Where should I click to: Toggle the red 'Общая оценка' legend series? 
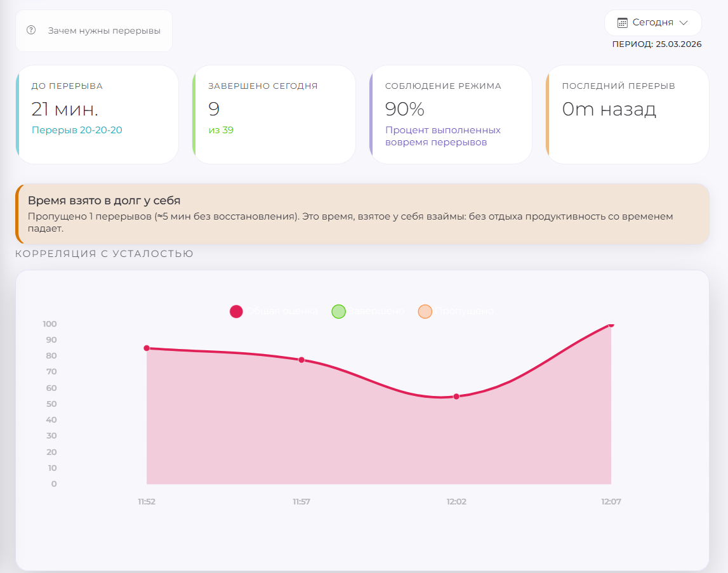point(274,311)
